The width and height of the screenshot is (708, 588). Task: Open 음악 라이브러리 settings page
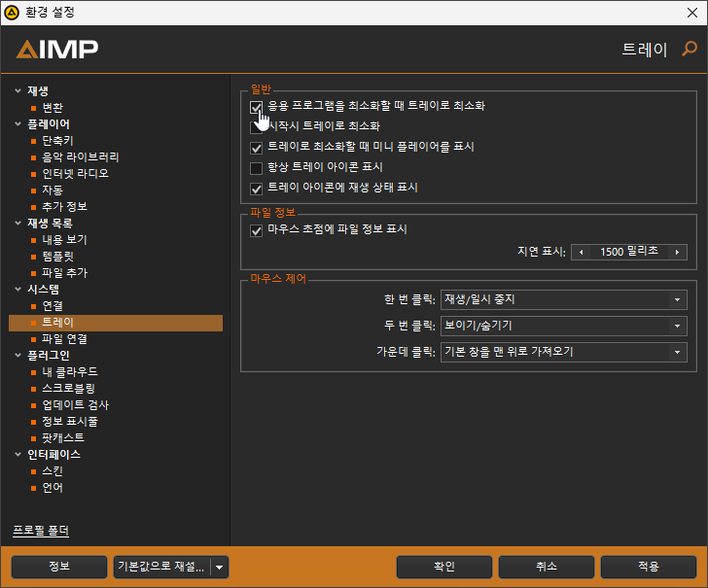point(81,157)
